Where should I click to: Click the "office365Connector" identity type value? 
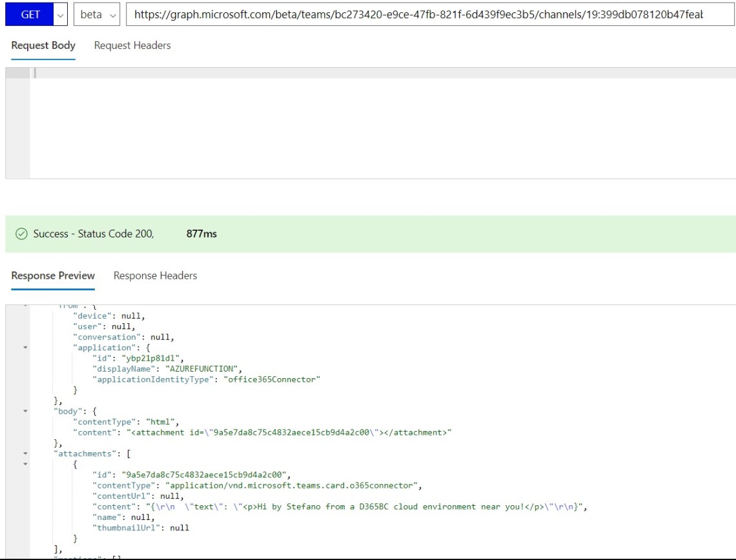[x=272, y=379]
